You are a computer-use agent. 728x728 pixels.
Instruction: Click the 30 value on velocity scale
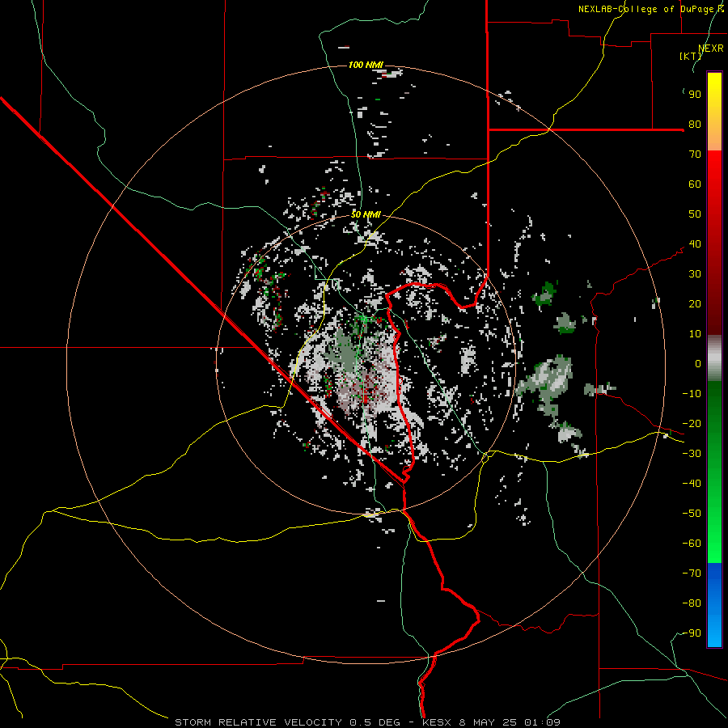(x=695, y=274)
